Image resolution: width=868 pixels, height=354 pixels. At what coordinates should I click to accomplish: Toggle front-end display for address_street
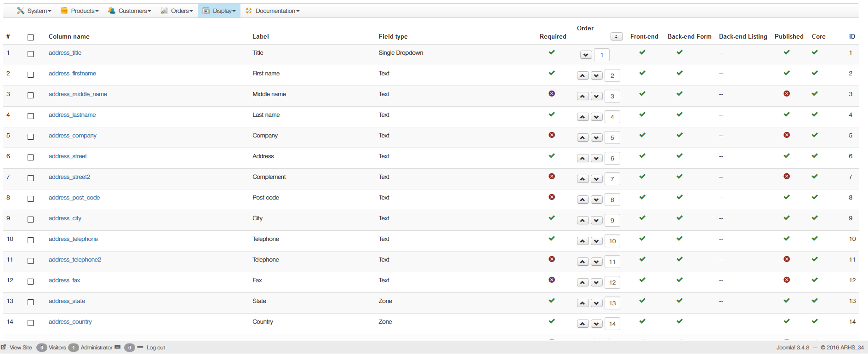click(x=642, y=156)
